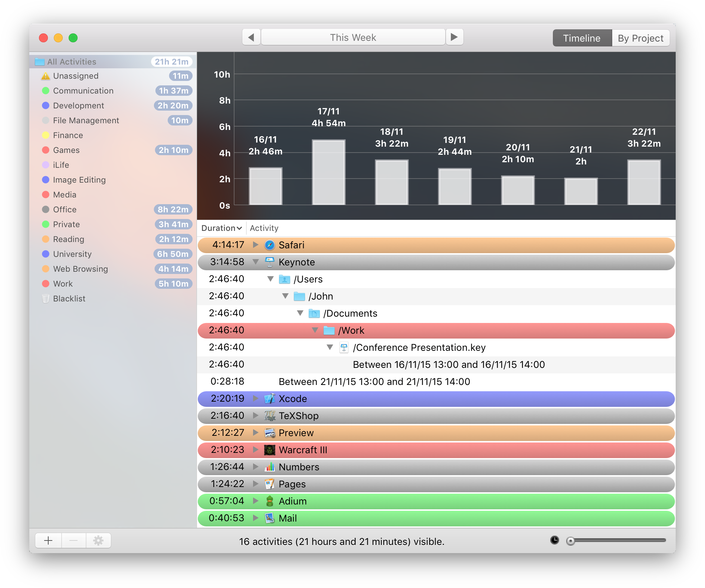Collapse the /Documents folder row
Viewport: 705px width, 588px height.
(300, 313)
